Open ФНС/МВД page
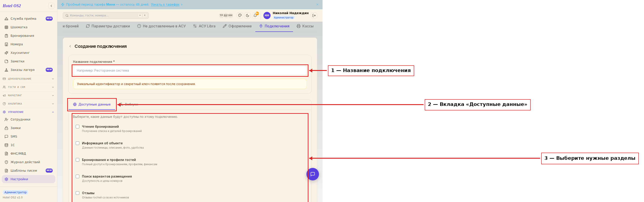The height and width of the screenshot is (202, 644). pyautogui.click(x=28, y=153)
